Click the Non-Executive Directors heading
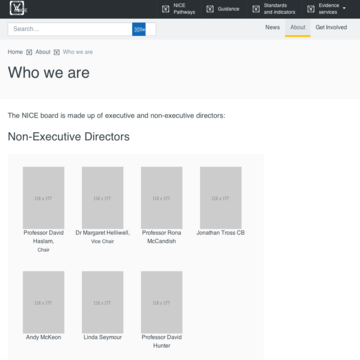Viewport: 360px width, 360px height. pyautogui.click(x=69, y=137)
